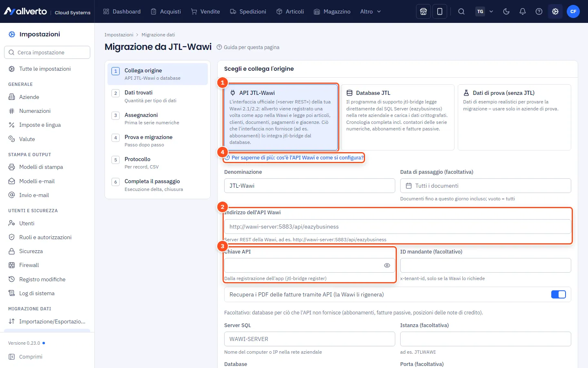Select API JTL-Wawi origin option
The width and height of the screenshot is (588, 368).
point(281,117)
